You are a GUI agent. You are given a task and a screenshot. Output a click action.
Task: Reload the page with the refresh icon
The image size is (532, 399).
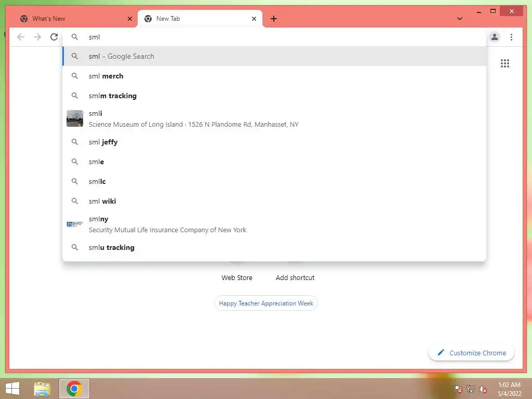pos(54,37)
